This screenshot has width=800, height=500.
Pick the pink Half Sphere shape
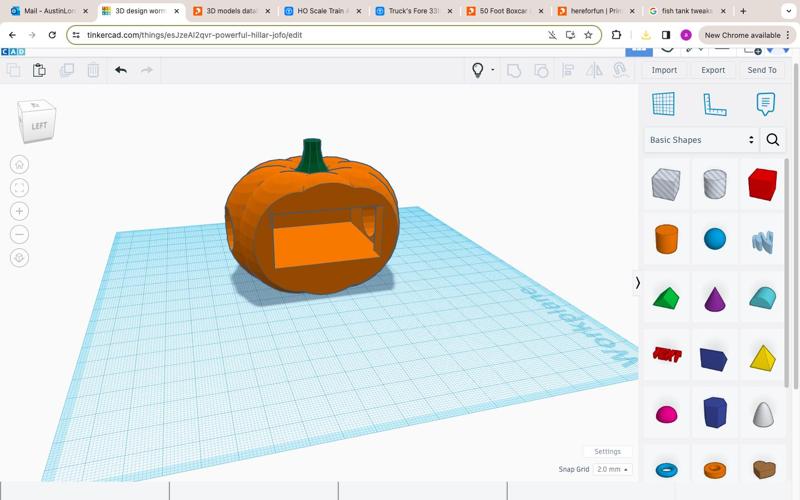coord(666,414)
